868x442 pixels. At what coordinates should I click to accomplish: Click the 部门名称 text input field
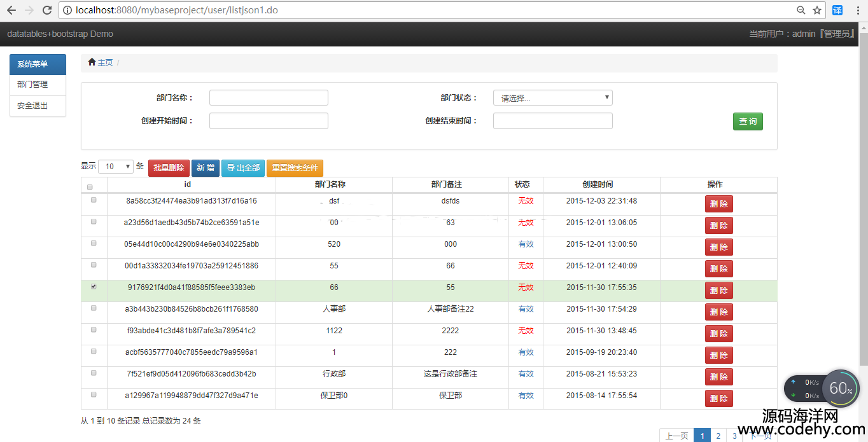tap(269, 98)
